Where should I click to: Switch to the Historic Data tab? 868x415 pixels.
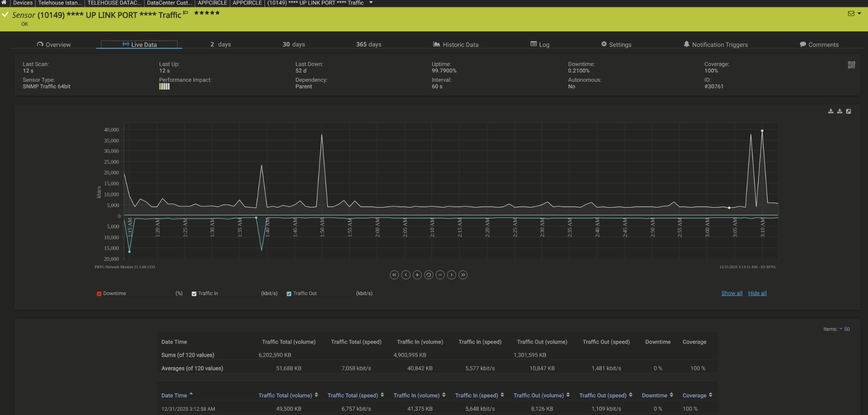coord(456,45)
